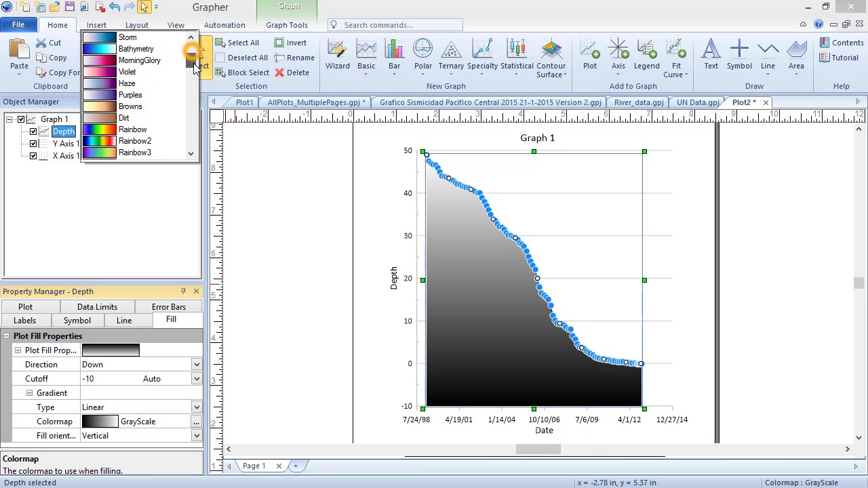The height and width of the screenshot is (488, 868).
Task: Open the Direction dropdown
Action: (196, 365)
